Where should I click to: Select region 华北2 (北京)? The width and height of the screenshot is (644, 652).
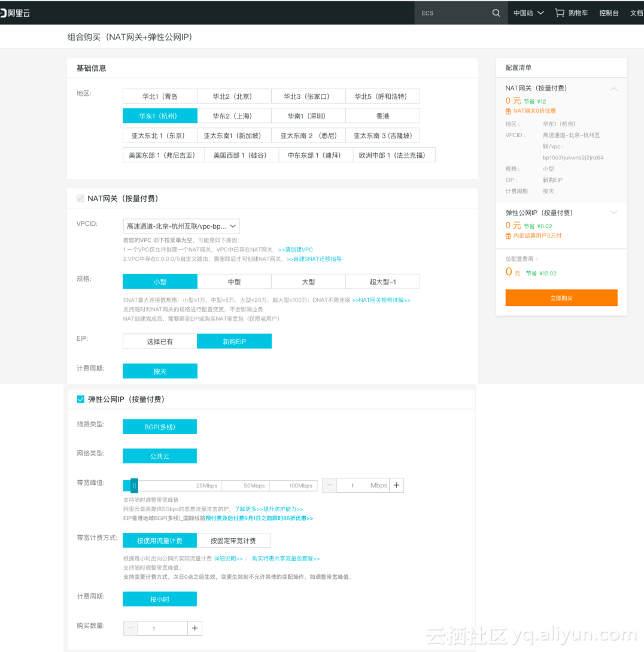(x=234, y=96)
